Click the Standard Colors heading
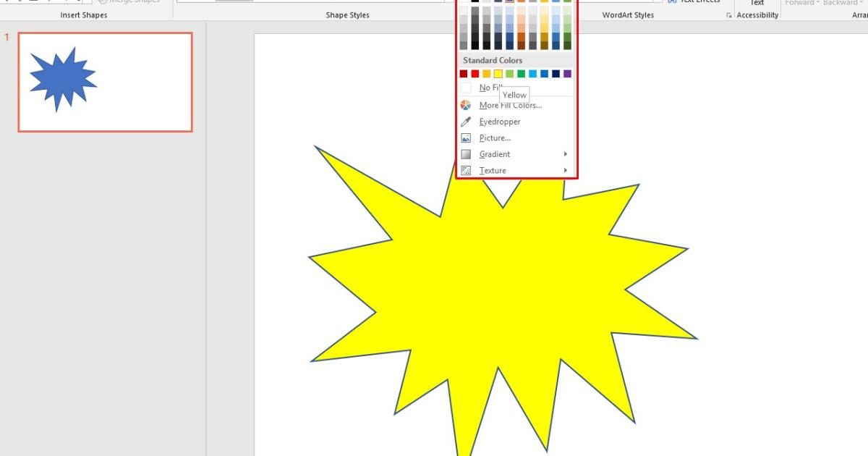The height and width of the screenshot is (456, 868). (493, 60)
